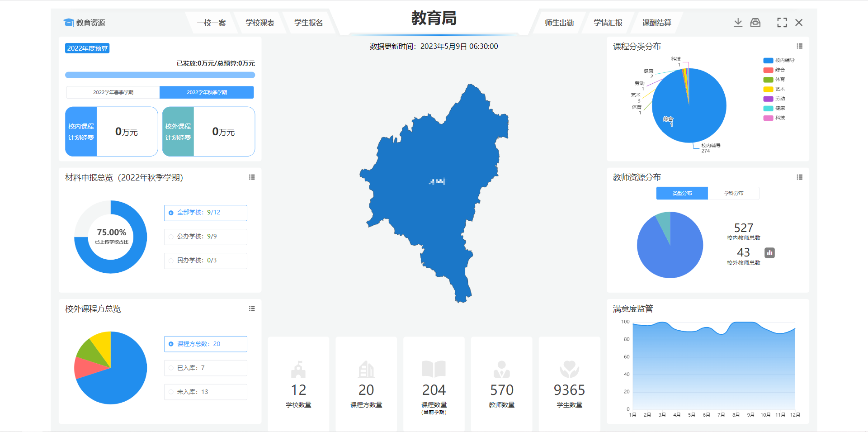Click the bar chart icon beside teacher counts
Viewport: 868px width, 432px height.
(769, 253)
